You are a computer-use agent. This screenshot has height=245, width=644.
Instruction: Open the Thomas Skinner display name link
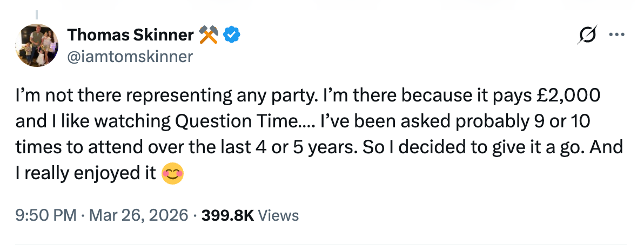(x=130, y=36)
